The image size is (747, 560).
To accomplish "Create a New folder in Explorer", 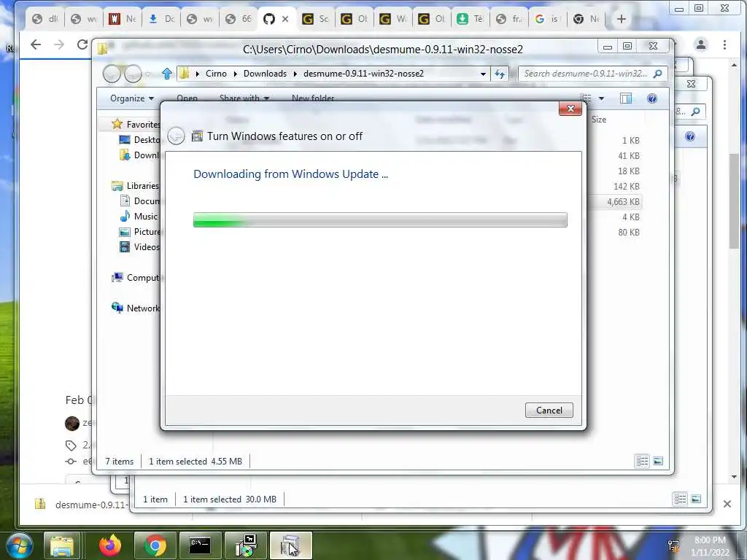I will point(313,98).
